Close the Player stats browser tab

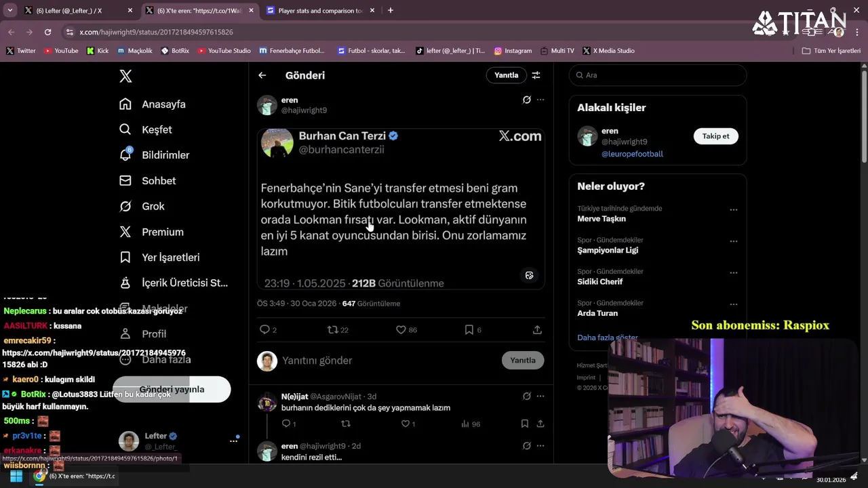(x=372, y=11)
